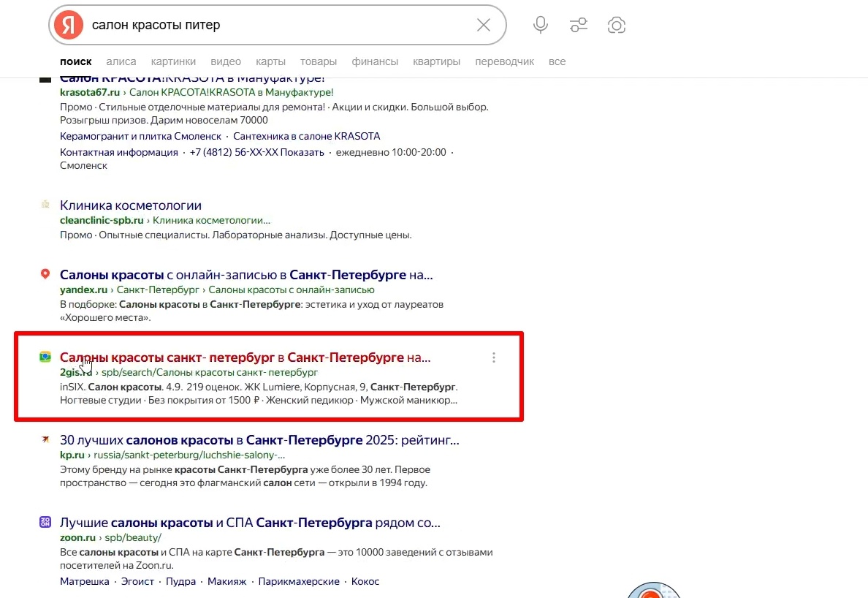Open the russia/sankt-peterburg/luchshie-salony breadcrumb of kp.ru result
Viewport: 868px width, 598px height.
[189, 455]
